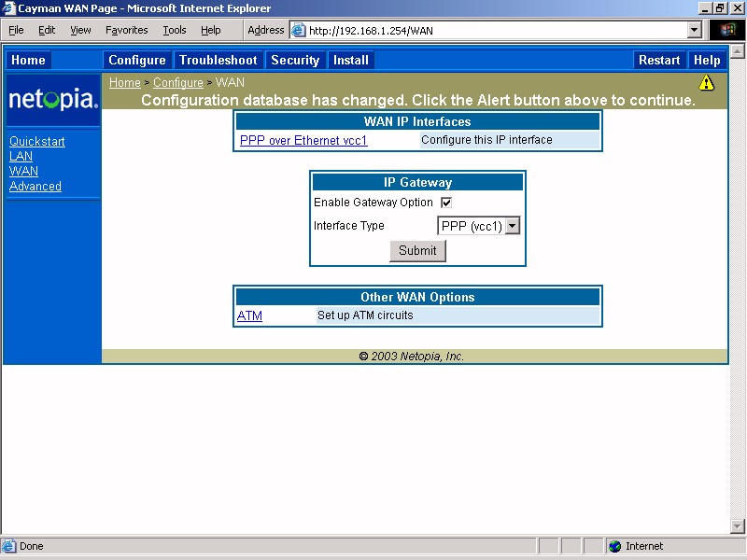Image resolution: width=747 pixels, height=560 pixels.
Task: Follow the Configure breadcrumb link
Action: pyautogui.click(x=178, y=82)
